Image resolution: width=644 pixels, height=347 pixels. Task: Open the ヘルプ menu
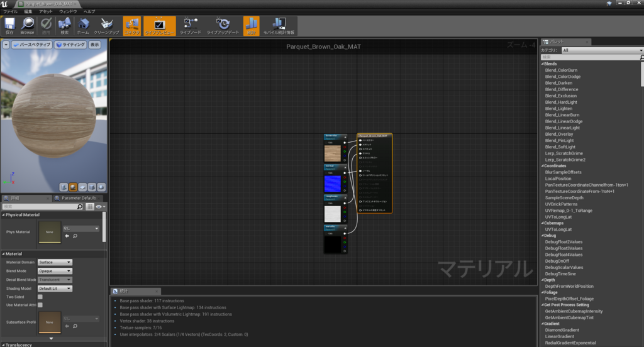click(x=89, y=11)
